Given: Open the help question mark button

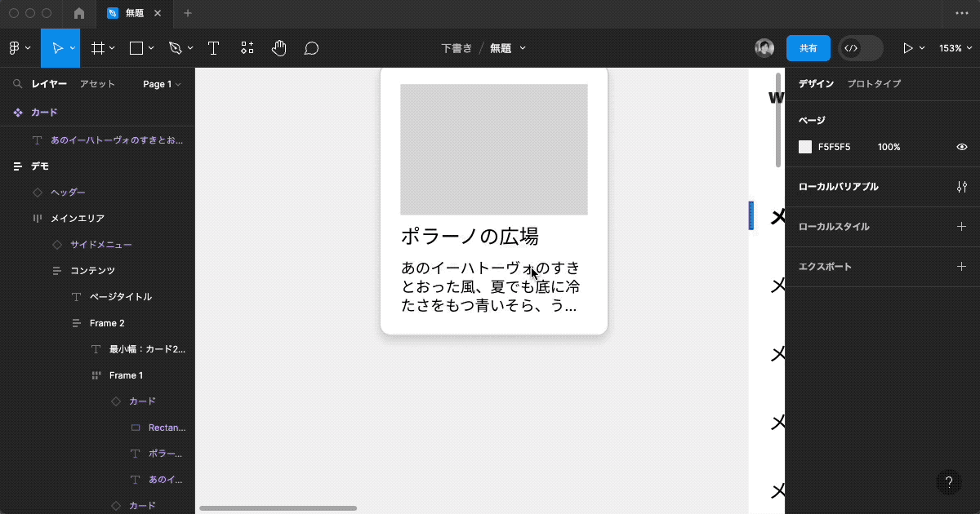Looking at the screenshot, I should pos(948,481).
